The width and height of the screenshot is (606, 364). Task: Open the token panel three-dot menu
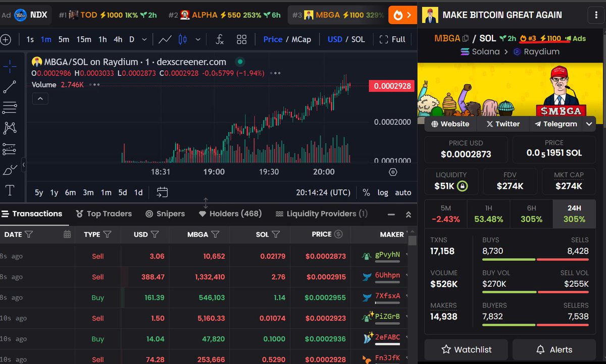pyautogui.click(x=596, y=15)
